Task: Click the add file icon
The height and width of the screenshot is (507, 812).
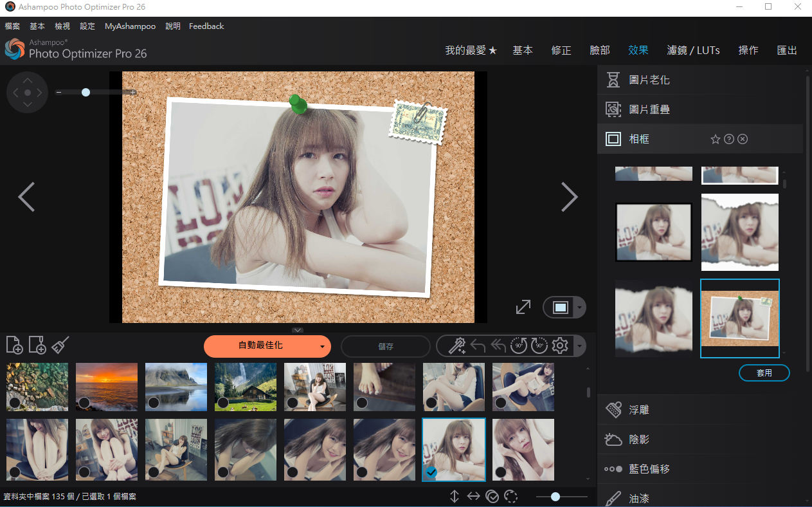Action: pyautogui.click(x=14, y=346)
